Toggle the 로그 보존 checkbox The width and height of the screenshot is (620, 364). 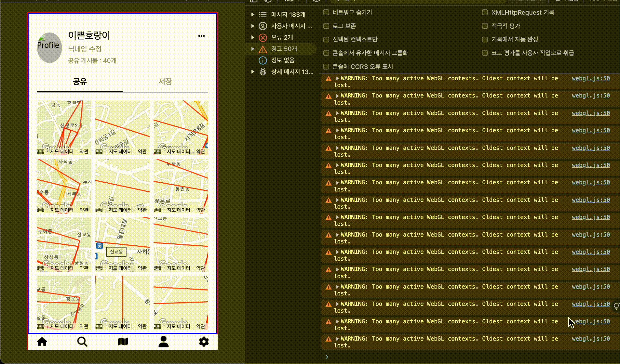(326, 26)
